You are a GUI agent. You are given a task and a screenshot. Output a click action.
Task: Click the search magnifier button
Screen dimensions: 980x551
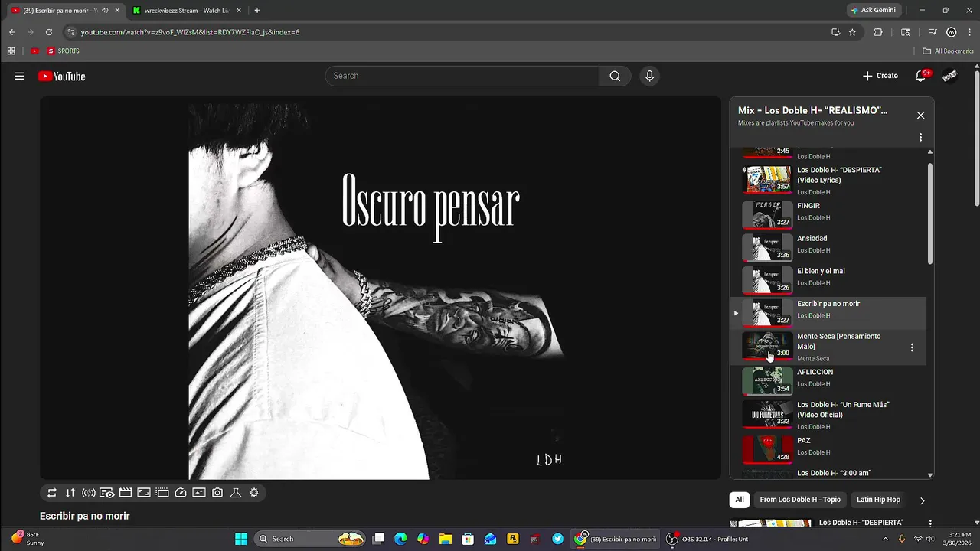point(615,76)
